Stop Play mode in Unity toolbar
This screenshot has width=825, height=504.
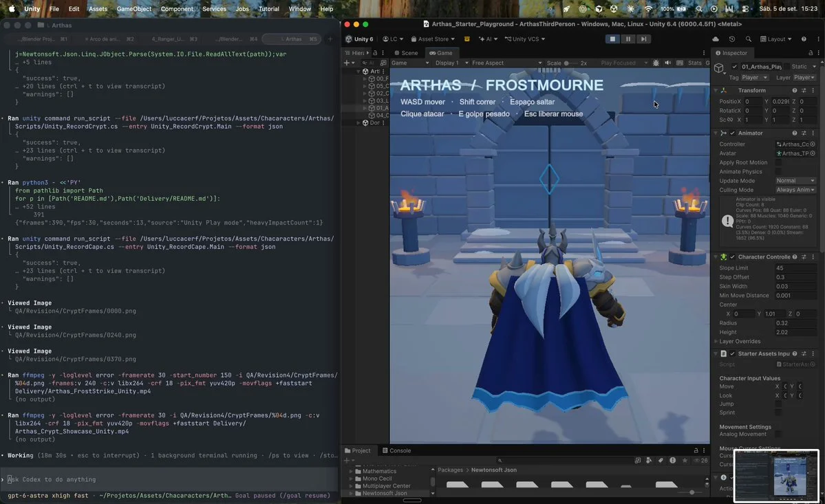[x=612, y=39]
